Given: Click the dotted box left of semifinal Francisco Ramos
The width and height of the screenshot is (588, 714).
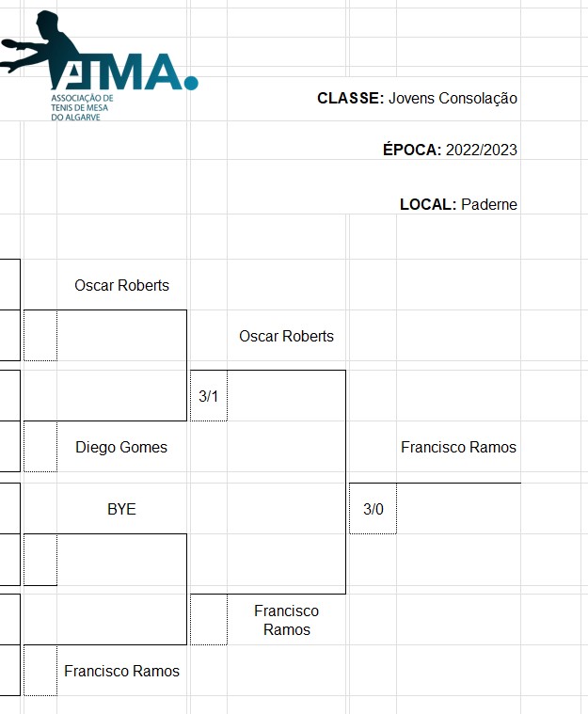Looking at the screenshot, I should 208,620.
